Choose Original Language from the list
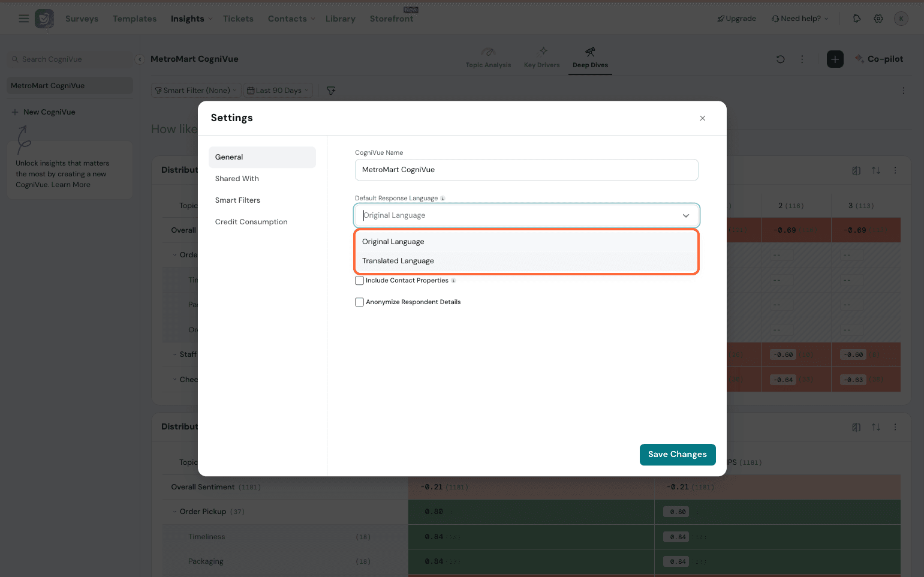The image size is (924, 577). pos(393,242)
